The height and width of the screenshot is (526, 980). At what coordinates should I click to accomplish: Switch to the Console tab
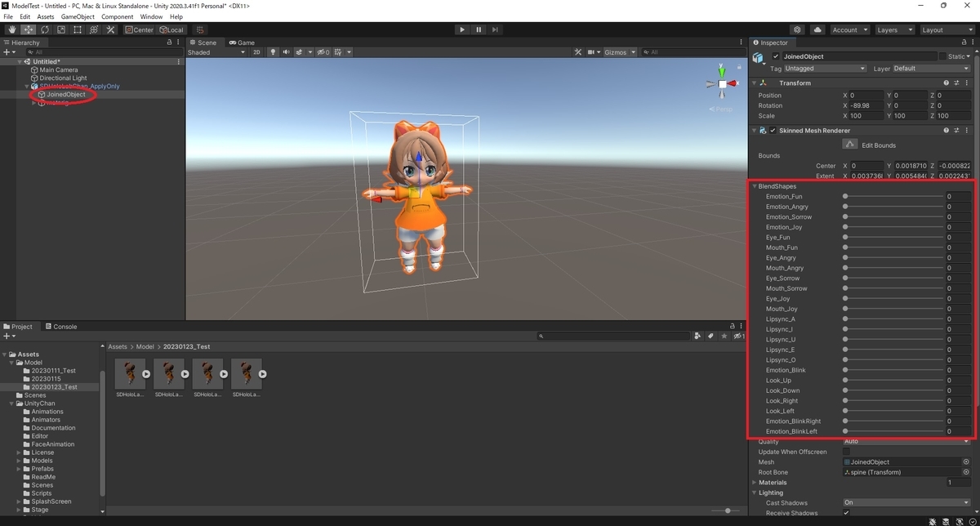pos(60,327)
